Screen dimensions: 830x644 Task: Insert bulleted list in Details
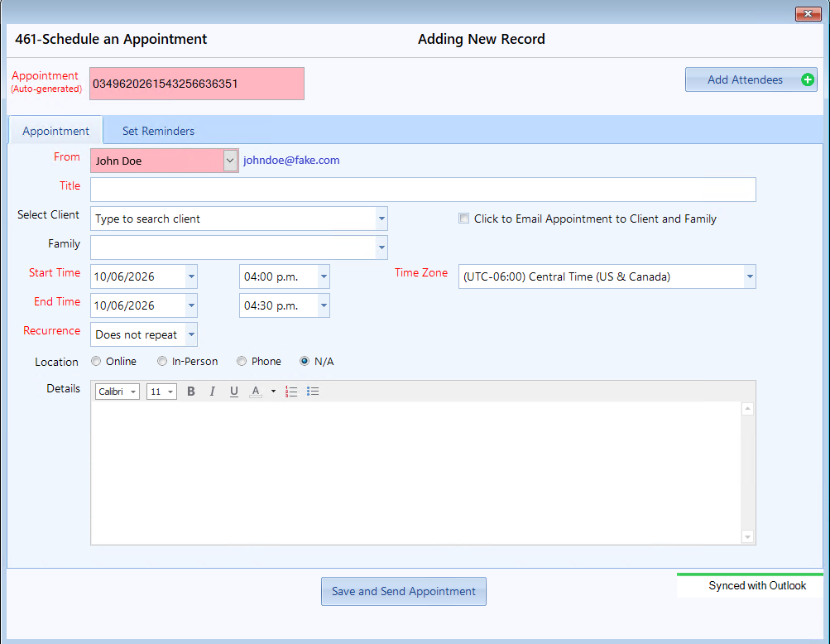313,392
